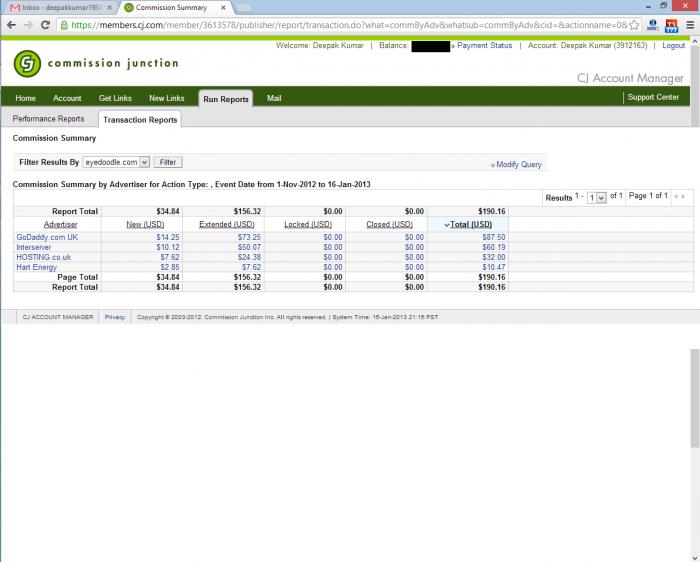Image resolution: width=700 pixels, height=562 pixels.
Task: Click Hart Energy total $10.47
Action: tap(494, 267)
